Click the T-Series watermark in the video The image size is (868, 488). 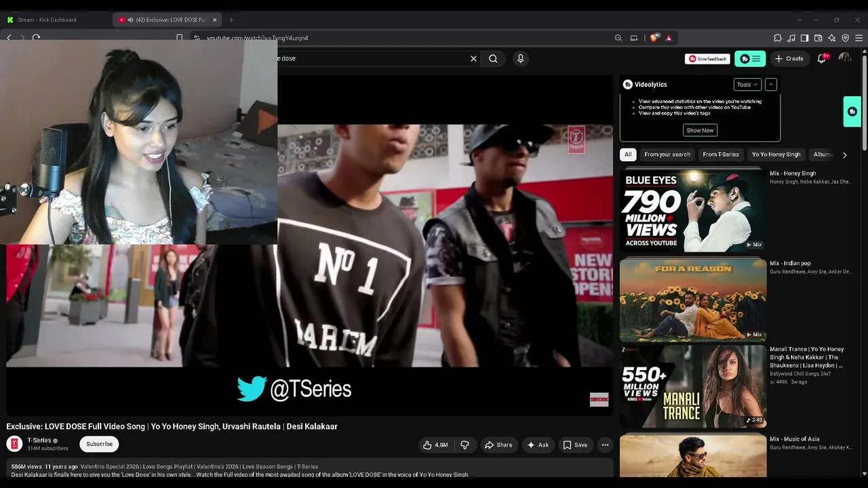click(x=576, y=140)
